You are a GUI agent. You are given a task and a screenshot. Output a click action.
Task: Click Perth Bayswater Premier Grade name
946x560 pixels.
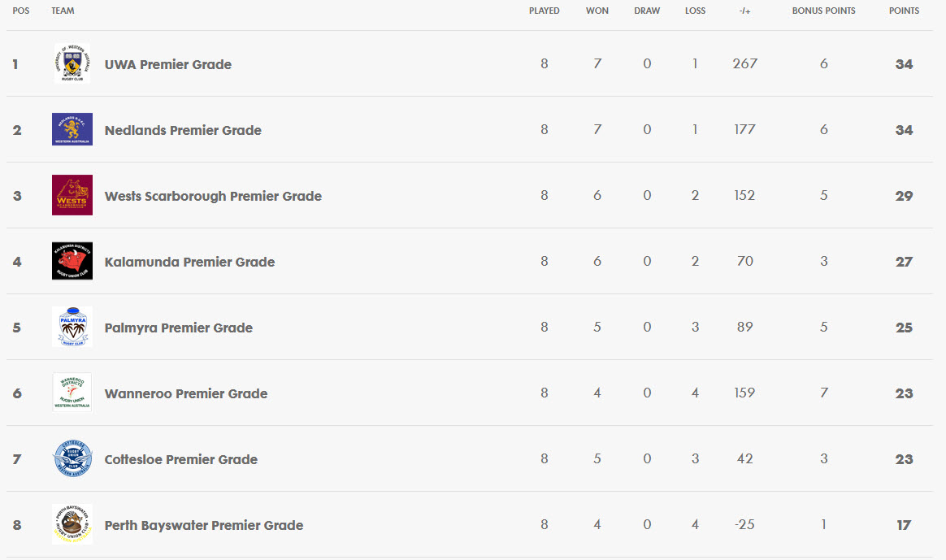click(x=204, y=525)
